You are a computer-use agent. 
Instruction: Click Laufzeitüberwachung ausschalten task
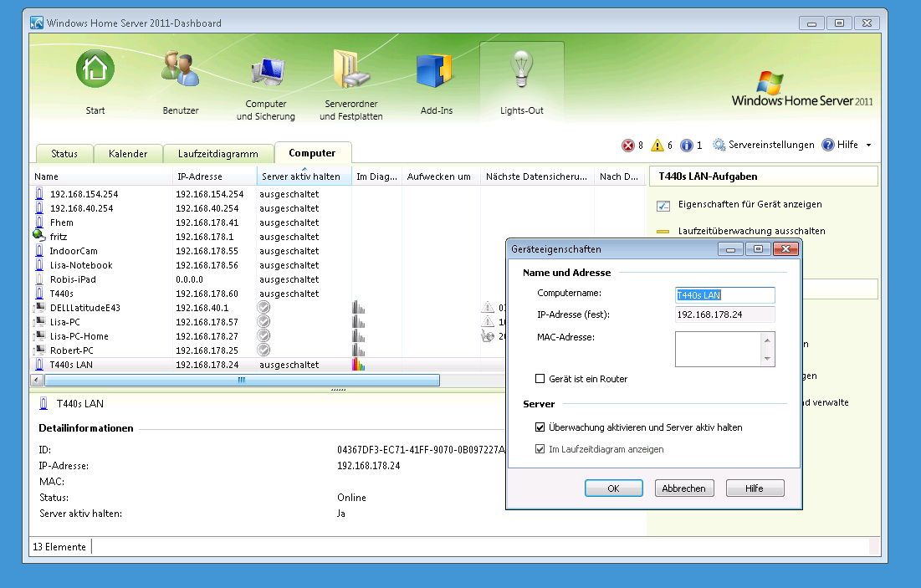coord(751,231)
